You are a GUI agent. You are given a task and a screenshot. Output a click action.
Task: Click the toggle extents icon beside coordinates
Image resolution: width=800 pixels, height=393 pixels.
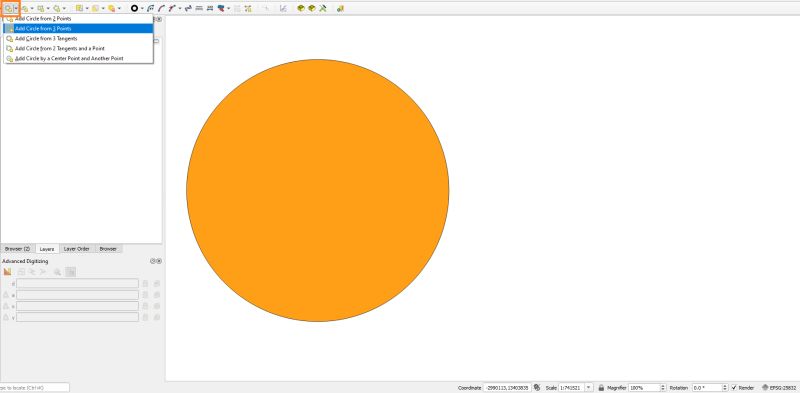(x=537, y=388)
